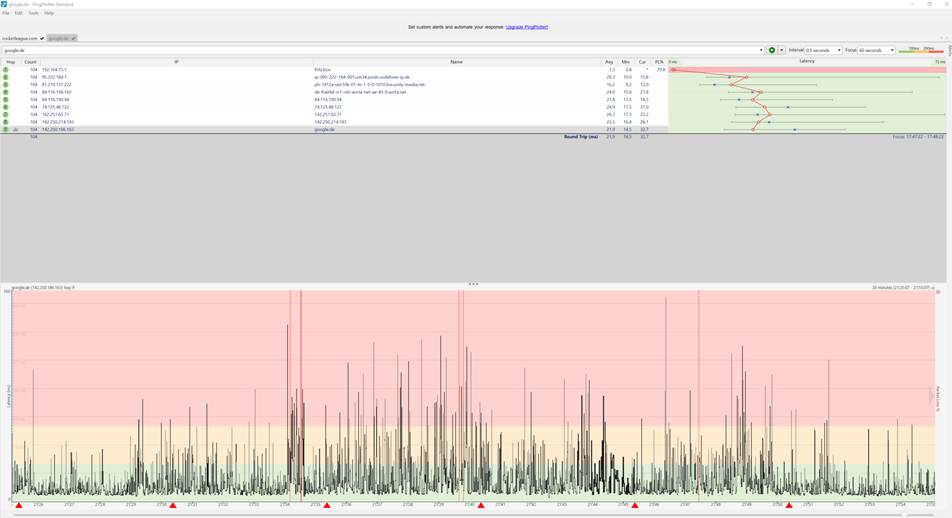
Task: Click the 100ms 200ms latency color legend
Action: (x=920, y=50)
